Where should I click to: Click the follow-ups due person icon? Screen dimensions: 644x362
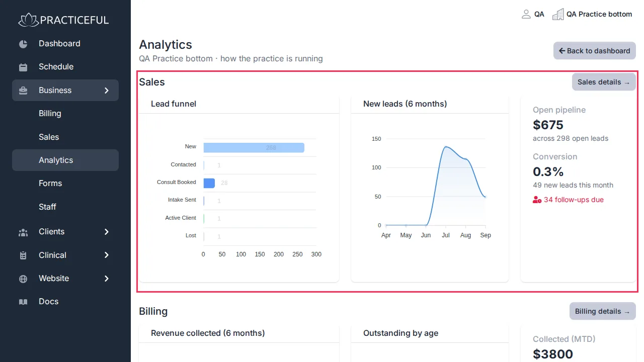[537, 200]
